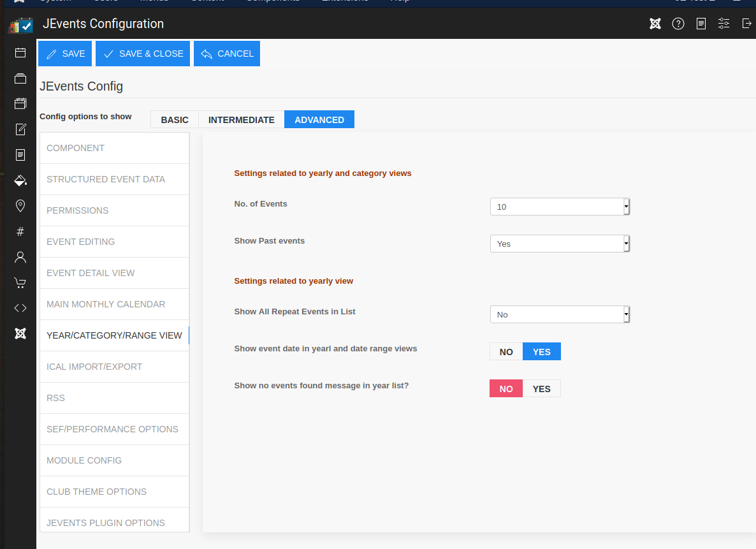The width and height of the screenshot is (756, 549).
Task: Click the hashtag sidebar icon
Action: [x=20, y=231]
